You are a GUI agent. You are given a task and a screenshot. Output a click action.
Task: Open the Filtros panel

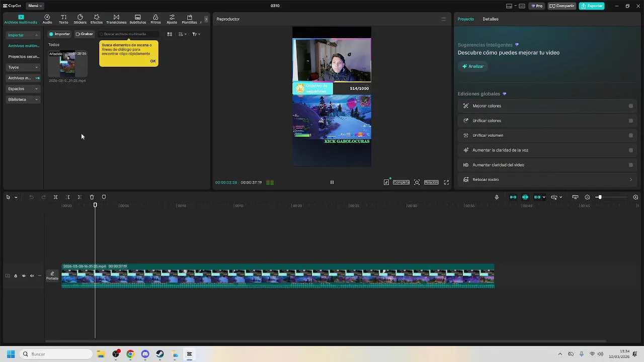[x=155, y=19]
